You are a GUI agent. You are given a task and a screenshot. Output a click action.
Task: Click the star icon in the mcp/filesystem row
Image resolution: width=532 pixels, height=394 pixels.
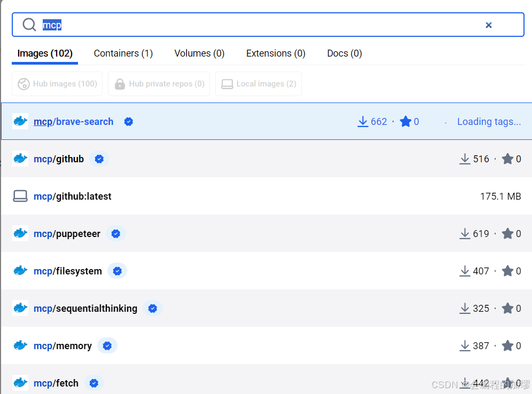point(507,271)
